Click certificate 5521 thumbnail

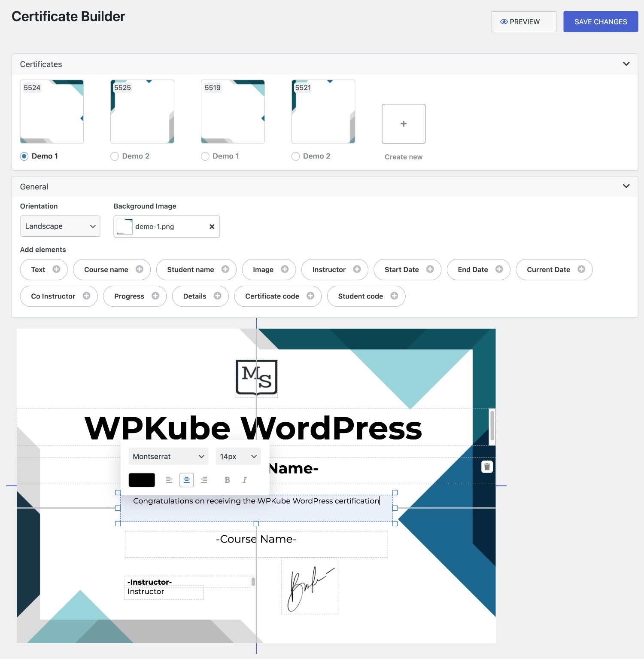(323, 112)
